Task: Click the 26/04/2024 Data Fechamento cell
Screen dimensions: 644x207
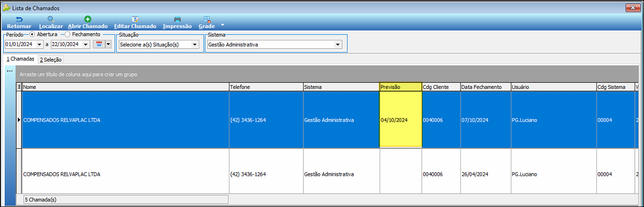Action: click(x=486, y=174)
